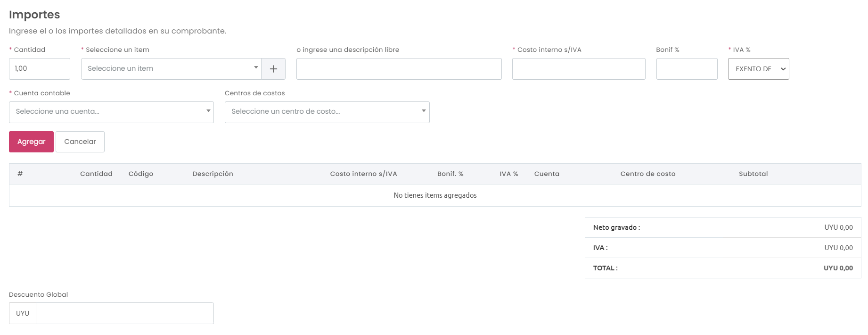The width and height of the screenshot is (868, 335).
Task: Click the '#' column header
Action: point(20,174)
